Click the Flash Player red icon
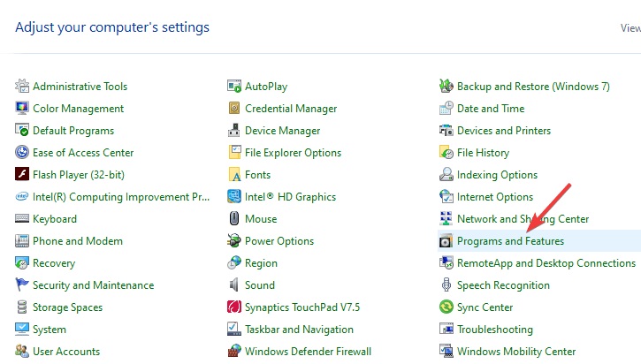 pyautogui.click(x=22, y=174)
